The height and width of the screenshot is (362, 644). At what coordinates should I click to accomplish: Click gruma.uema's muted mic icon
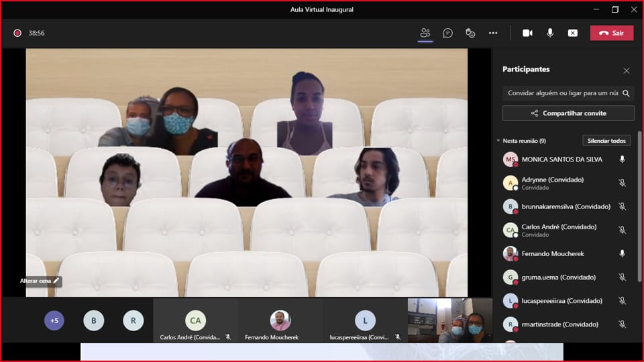[623, 277]
